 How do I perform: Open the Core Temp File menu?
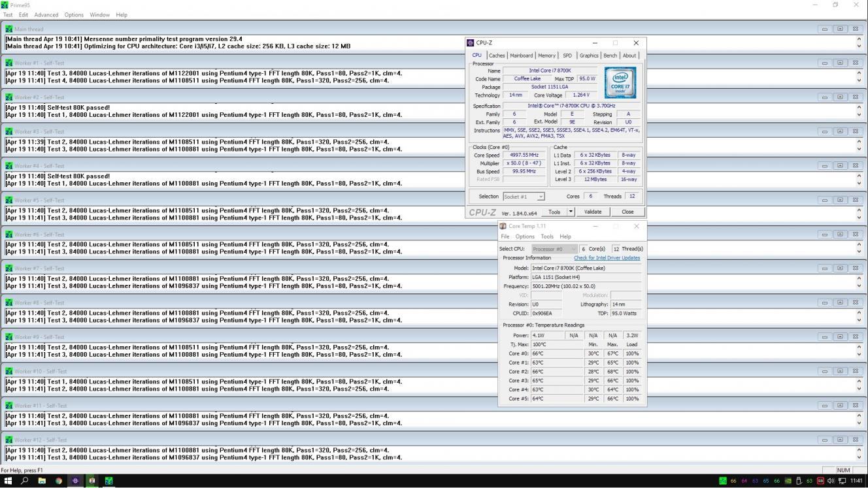click(x=505, y=236)
